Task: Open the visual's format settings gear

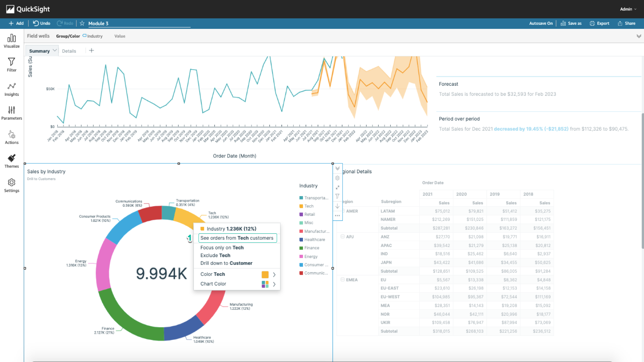Action: point(337,178)
